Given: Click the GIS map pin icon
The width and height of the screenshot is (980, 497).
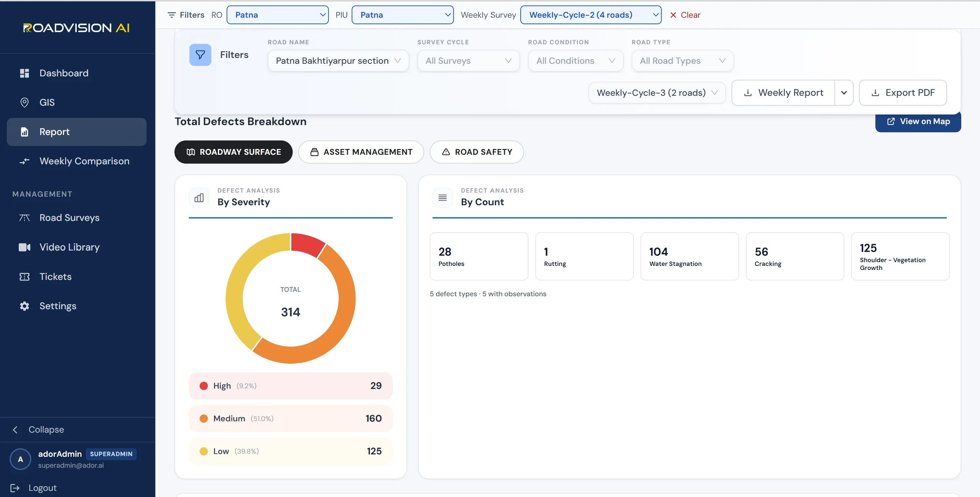Looking at the screenshot, I should coord(24,102).
